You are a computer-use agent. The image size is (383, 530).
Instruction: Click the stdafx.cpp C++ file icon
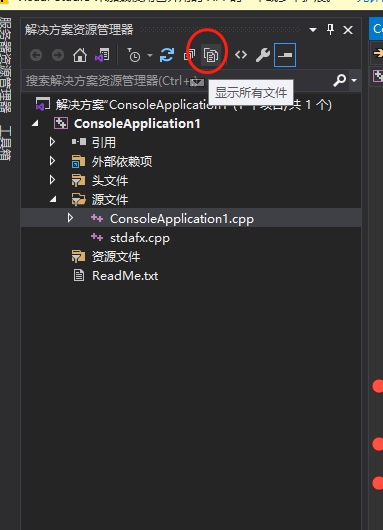tap(97, 238)
